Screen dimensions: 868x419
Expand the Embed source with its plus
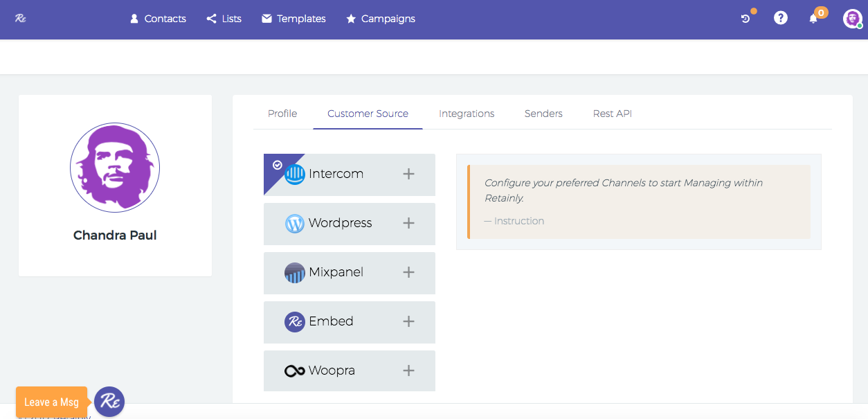coord(408,321)
